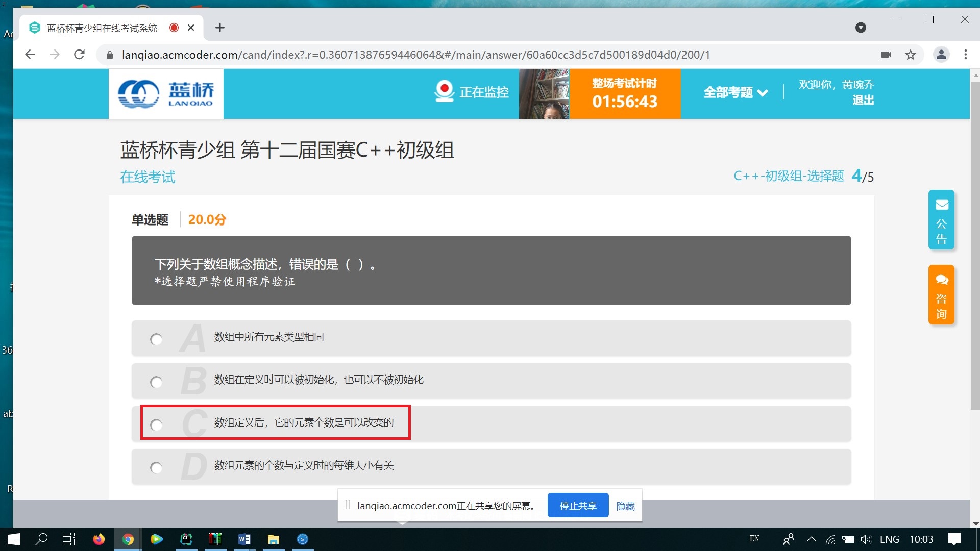980x551 pixels.
Task: Click the page vertical scrollbar
Action: pyautogui.click(x=975, y=245)
